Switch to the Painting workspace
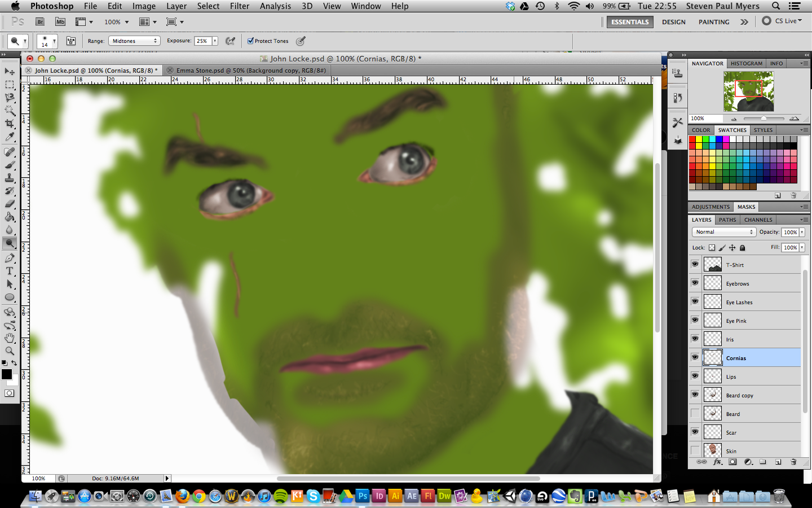 (714, 22)
